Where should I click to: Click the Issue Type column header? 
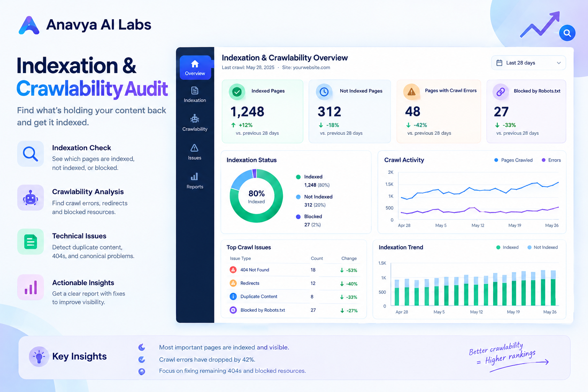[240, 258]
